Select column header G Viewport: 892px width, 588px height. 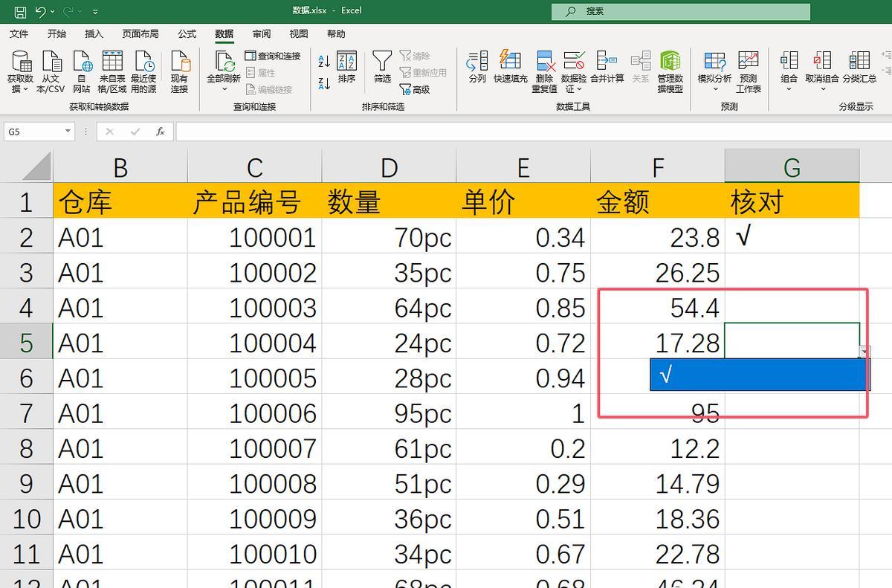[792, 166]
